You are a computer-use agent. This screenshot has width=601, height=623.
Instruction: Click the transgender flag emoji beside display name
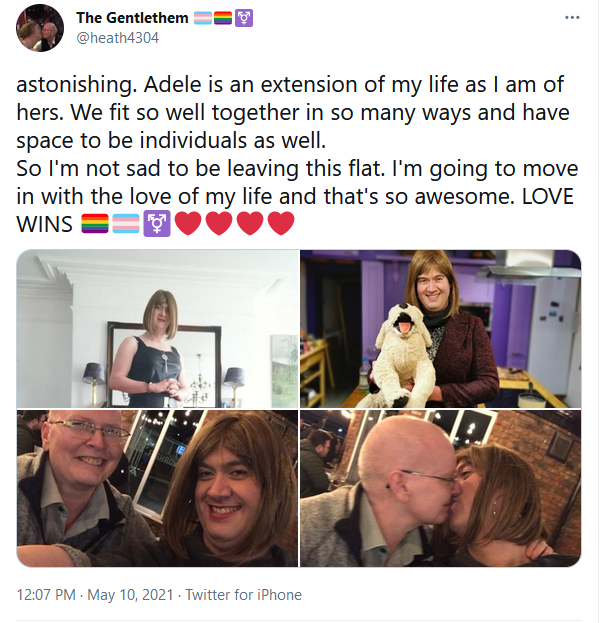pos(203,18)
